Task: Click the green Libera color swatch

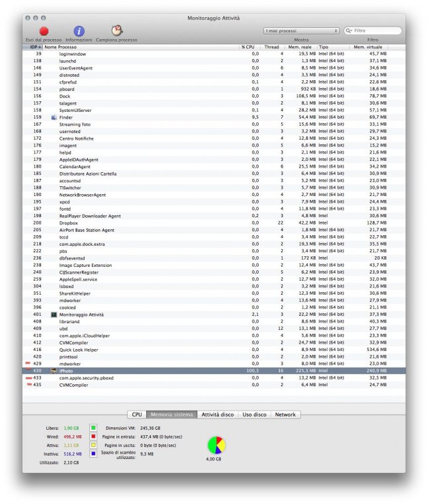Action: (x=93, y=428)
